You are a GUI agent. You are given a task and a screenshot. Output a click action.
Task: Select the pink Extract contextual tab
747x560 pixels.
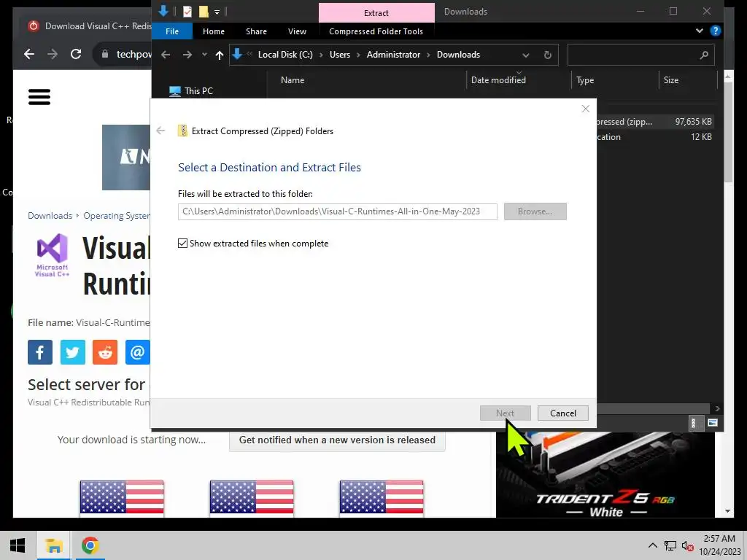tap(376, 13)
